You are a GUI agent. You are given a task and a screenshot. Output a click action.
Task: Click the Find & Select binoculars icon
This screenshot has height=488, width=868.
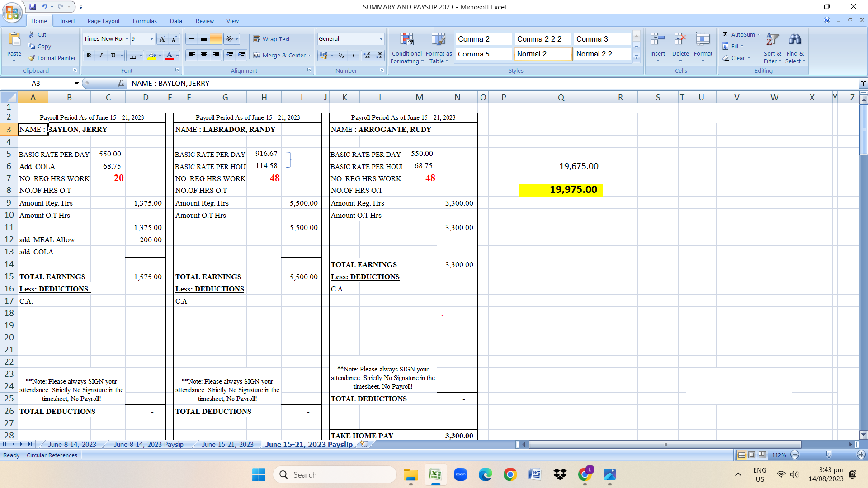click(x=795, y=40)
